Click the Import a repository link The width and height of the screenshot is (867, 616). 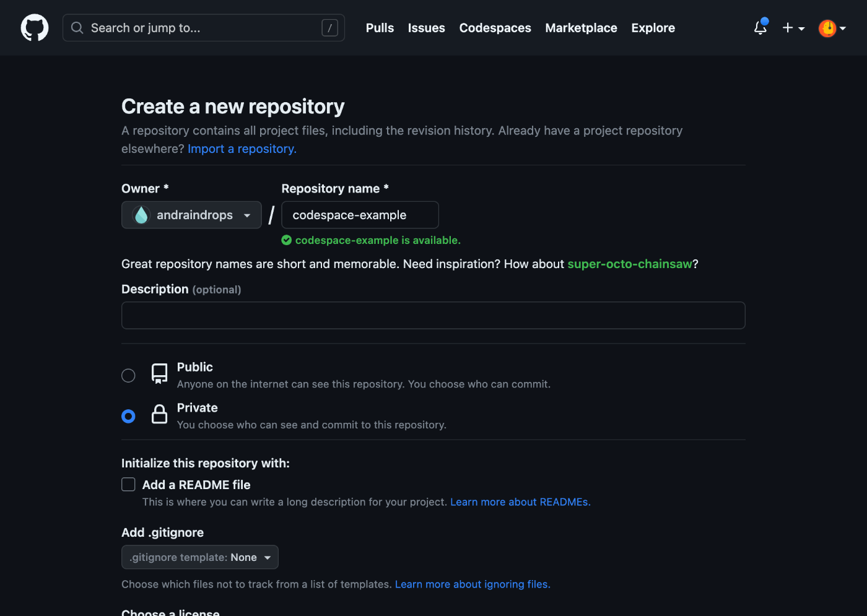pos(242,149)
